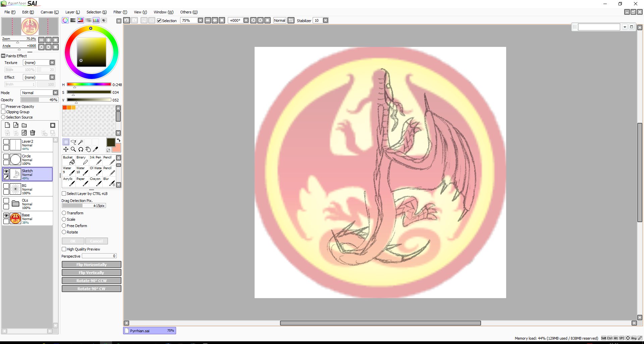
Task: Click the trash icon to delete layer
Action: click(33, 133)
